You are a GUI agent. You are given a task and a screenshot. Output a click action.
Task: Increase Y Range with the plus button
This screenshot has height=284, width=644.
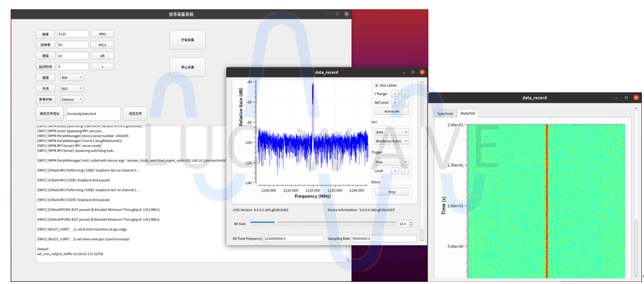pyautogui.click(x=395, y=94)
